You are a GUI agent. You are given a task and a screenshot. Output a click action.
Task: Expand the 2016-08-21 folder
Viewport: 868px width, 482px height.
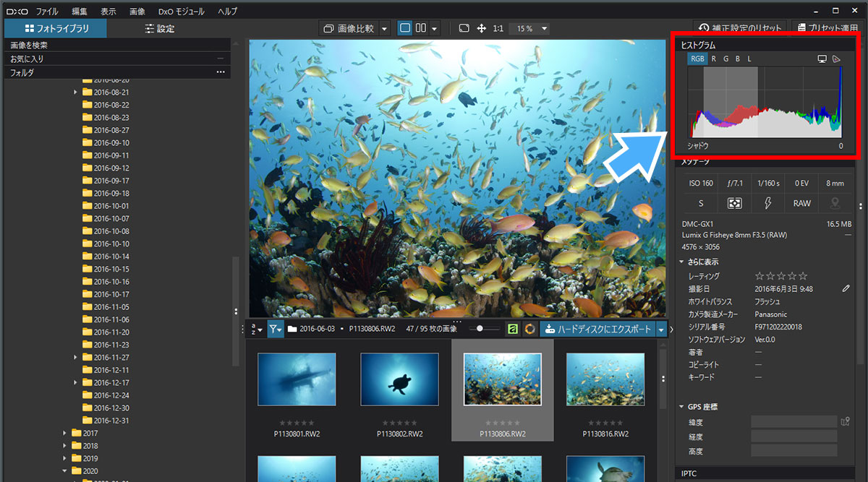tap(76, 92)
